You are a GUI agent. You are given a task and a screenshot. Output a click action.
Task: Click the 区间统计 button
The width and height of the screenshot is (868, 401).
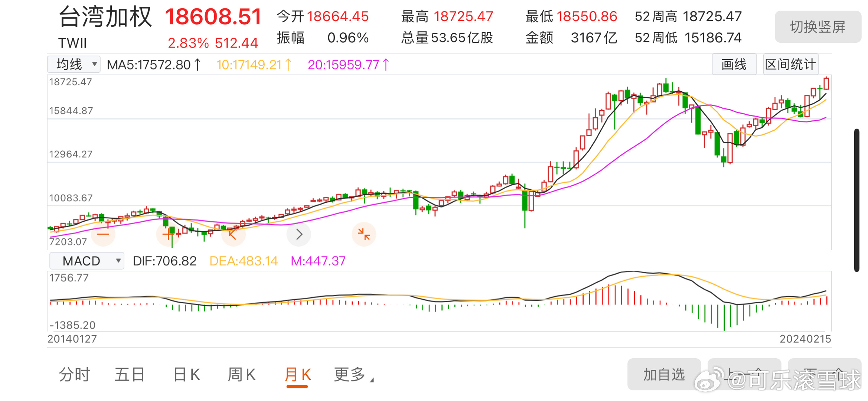(791, 65)
